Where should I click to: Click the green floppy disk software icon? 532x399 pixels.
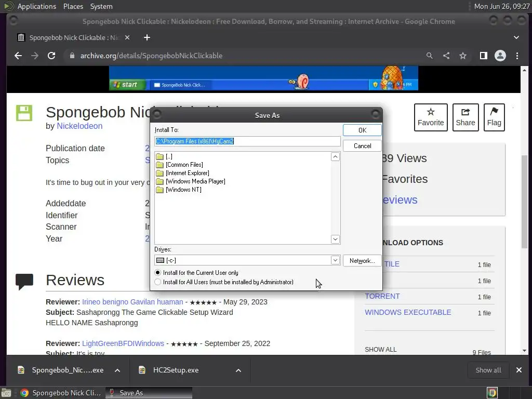24,113
